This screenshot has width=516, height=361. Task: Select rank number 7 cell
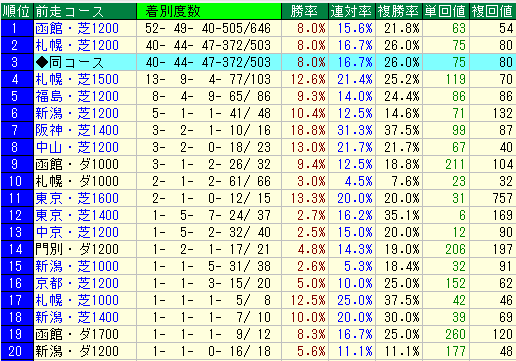[17, 130]
